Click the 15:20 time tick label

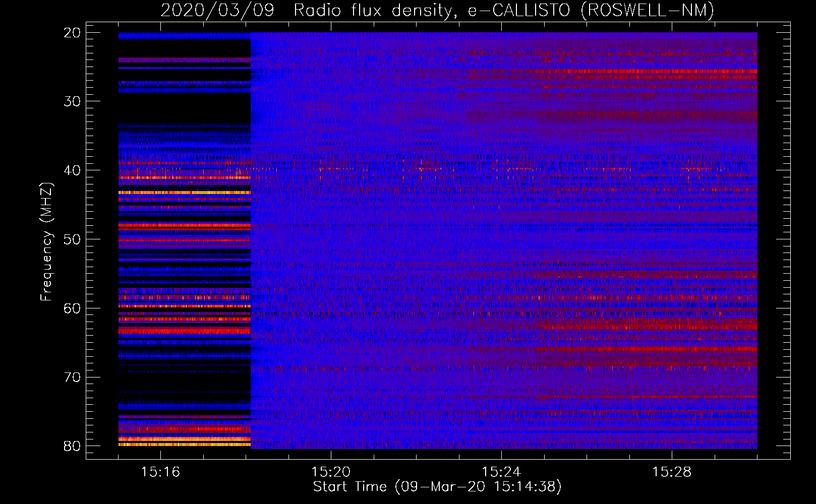coord(331,472)
